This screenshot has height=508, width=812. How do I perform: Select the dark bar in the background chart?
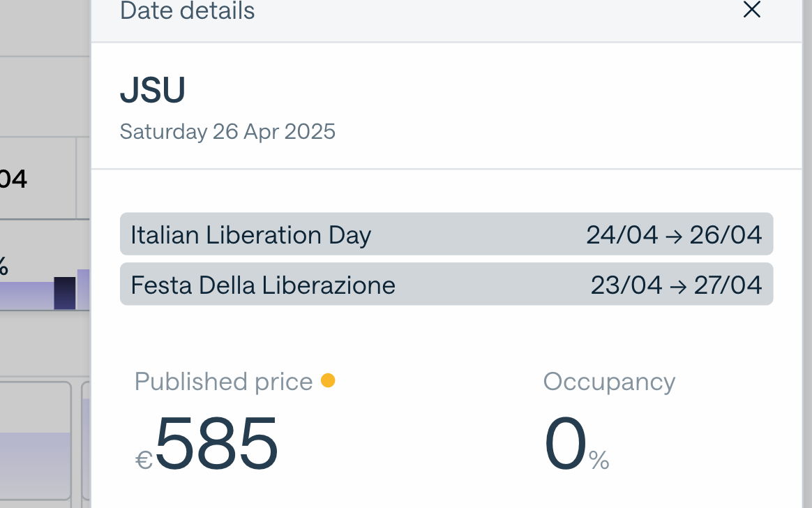tap(65, 293)
